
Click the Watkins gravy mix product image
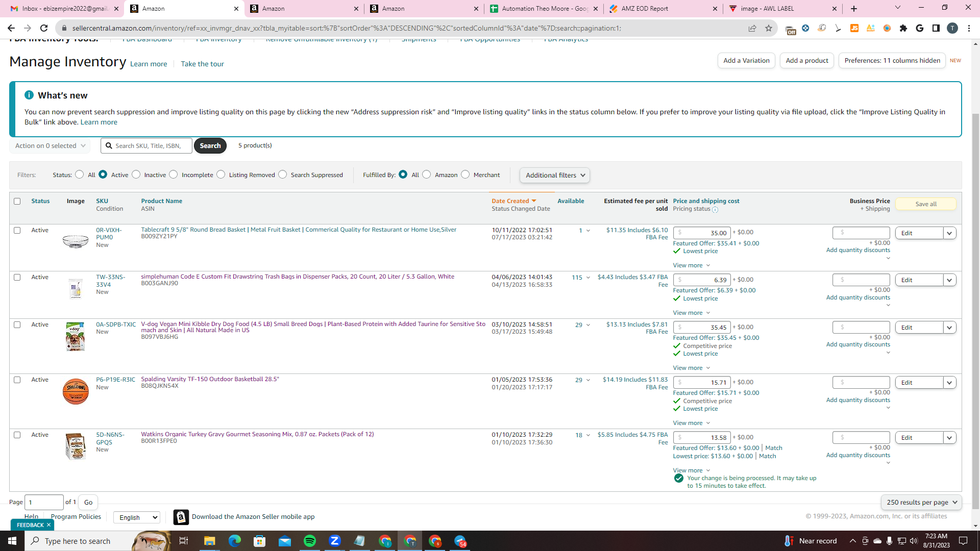coord(76,446)
